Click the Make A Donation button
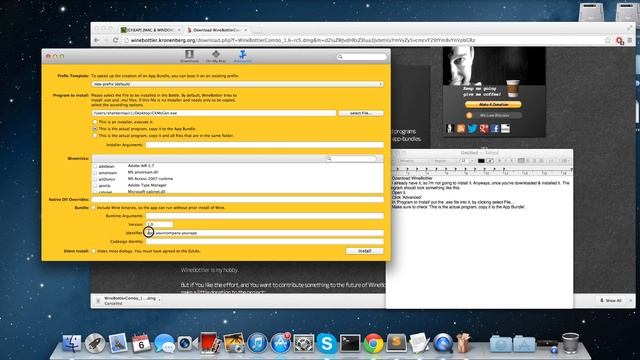 point(493,105)
